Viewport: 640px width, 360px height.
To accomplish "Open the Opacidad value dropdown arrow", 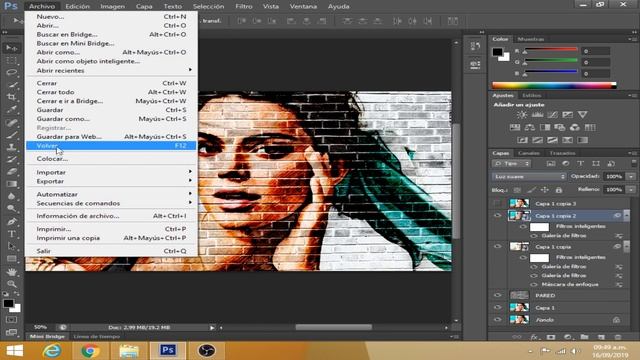I will 631,176.
